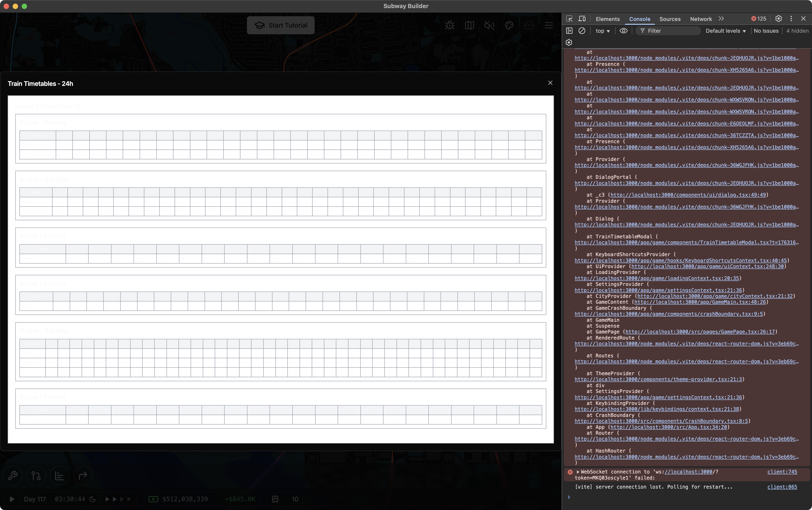Toggle the device emulation toolbar
Image resolution: width=812 pixels, height=510 pixels.
582,18
